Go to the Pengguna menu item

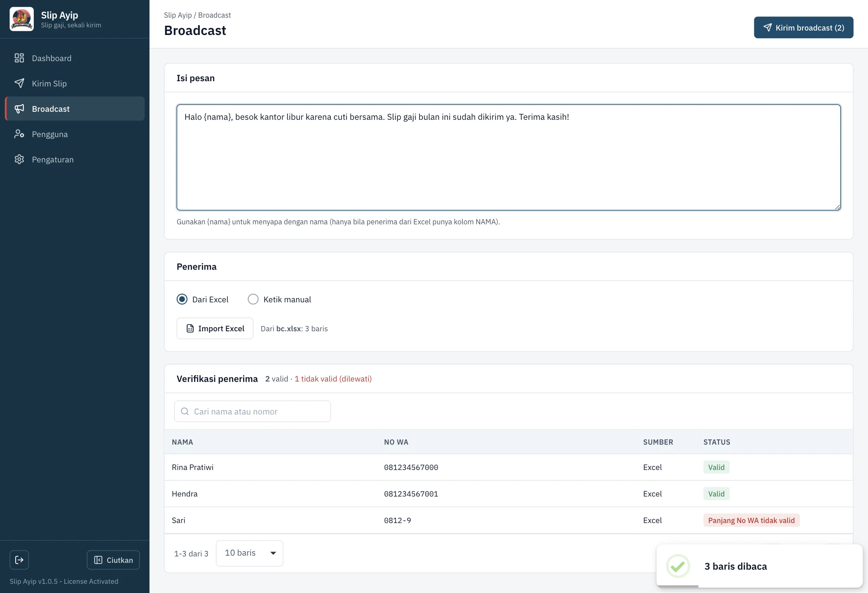(x=75, y=134)
